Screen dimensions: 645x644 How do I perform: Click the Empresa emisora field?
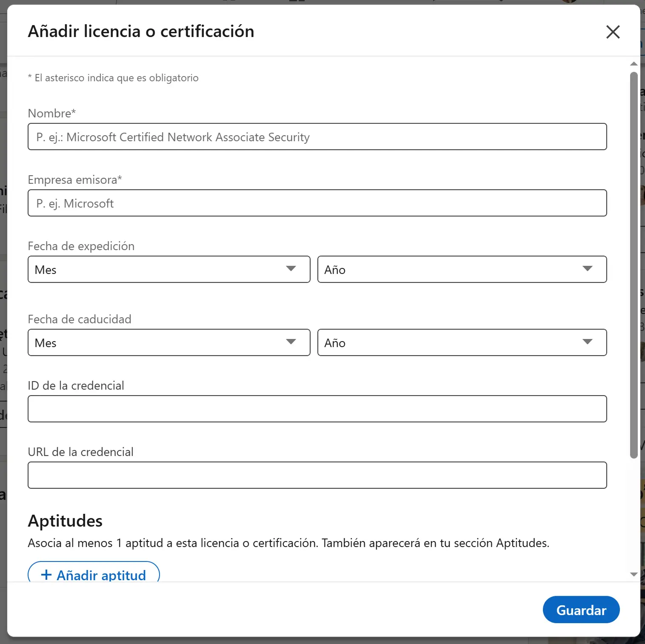pyautogui.click(x=317, y=203)
